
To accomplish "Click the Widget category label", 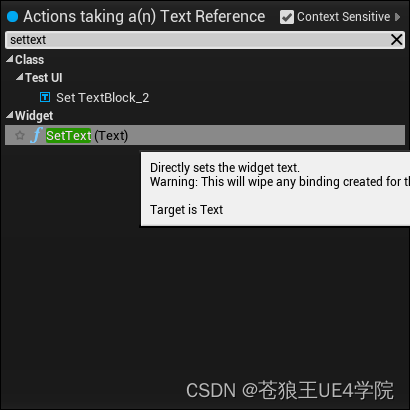I will tap(34, 116).
